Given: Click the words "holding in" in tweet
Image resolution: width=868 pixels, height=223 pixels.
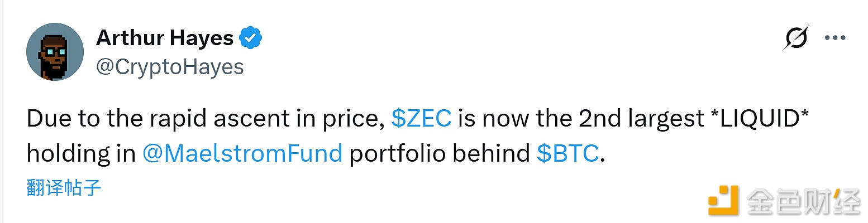Looking at the screenshot, I should [81, 153].
